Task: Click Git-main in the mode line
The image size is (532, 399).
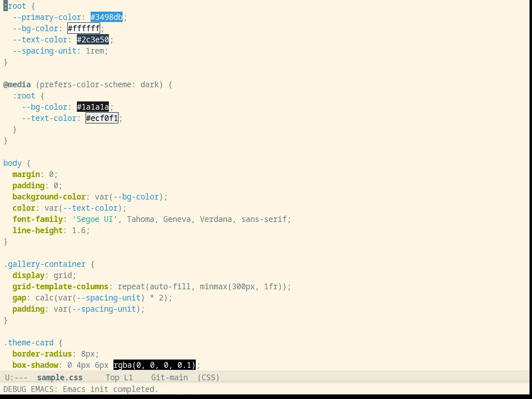Action: [x=169, y=377]
